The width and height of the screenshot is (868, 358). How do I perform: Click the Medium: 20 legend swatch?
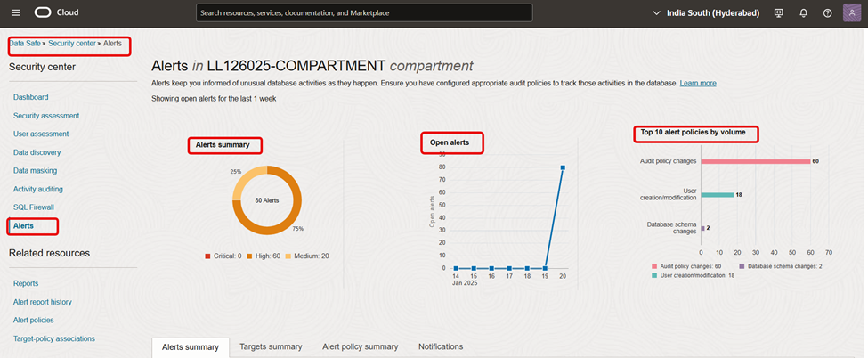click(x=290, y=256)
